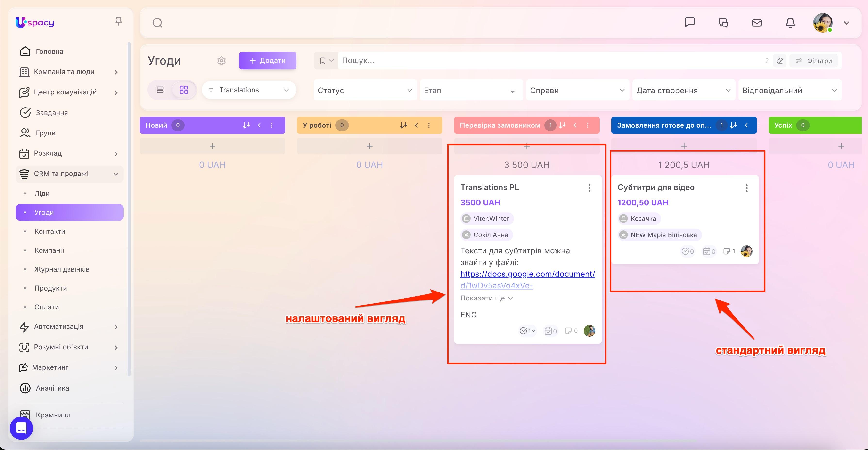Image resolution: width=868 pixels, height=450 pixels.
Task: Open Субтитри для відео card menu
Action: click(746, 188)
